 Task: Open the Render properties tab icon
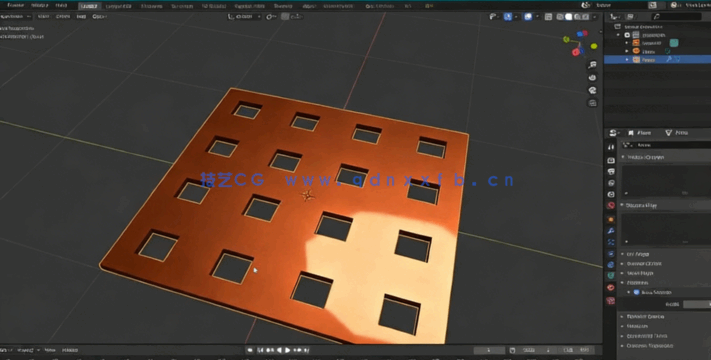coord(611,160)
